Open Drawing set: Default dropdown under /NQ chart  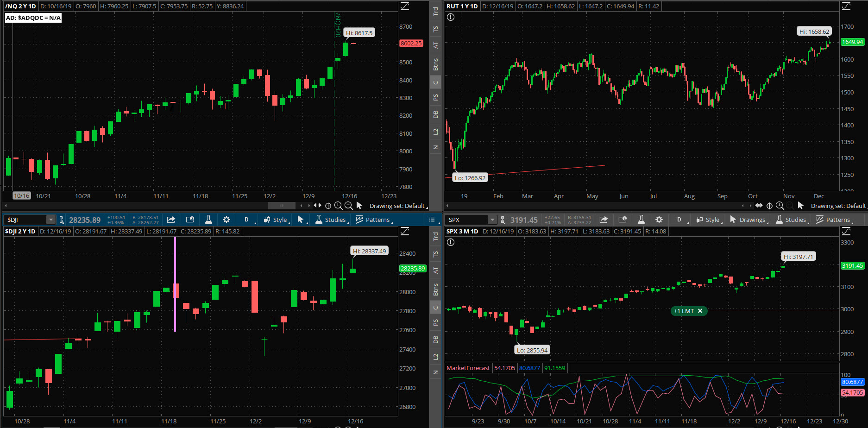tap(398, 206)
